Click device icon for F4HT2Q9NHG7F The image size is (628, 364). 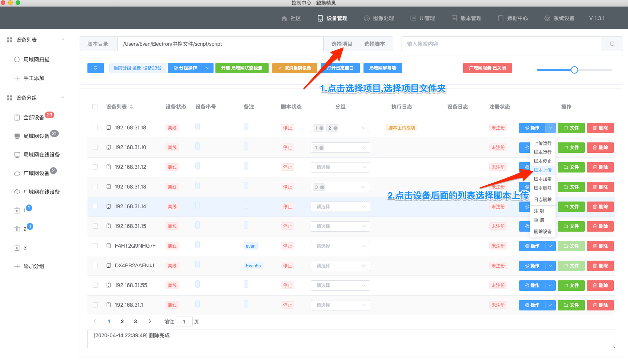pos(109,246)
